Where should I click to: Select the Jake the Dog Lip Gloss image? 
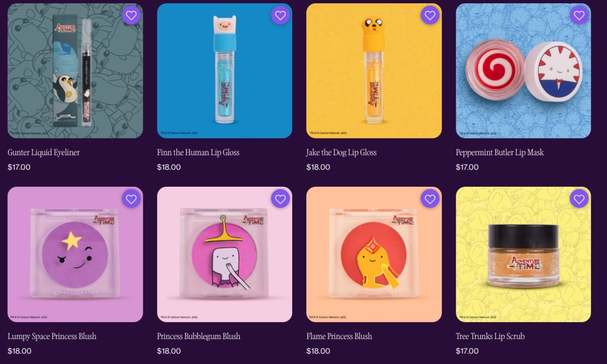pos(374,71)
